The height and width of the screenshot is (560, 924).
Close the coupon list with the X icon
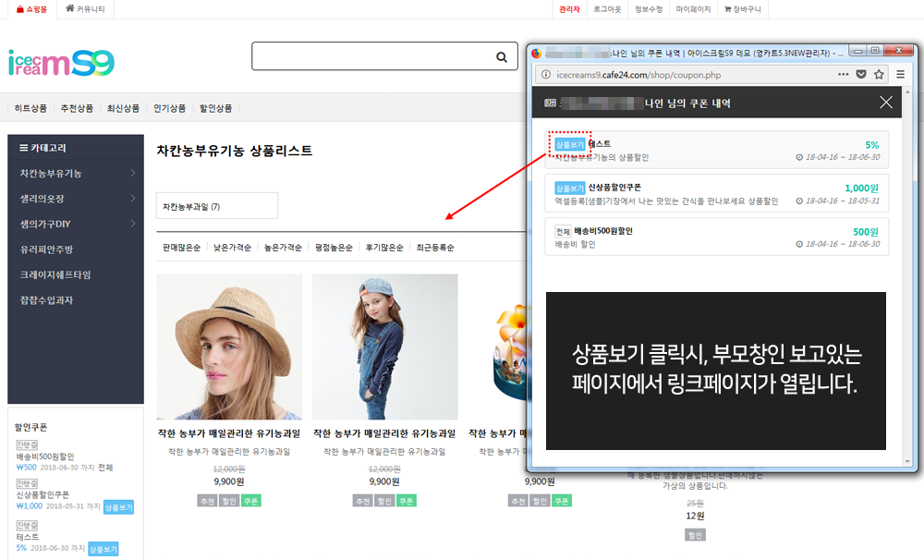click(x=886, y=103)
